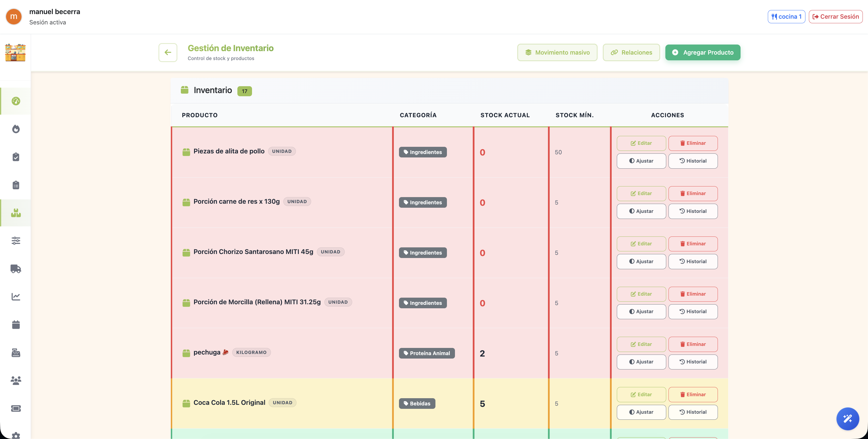This screenshot has height=439, width=868.
Task: Click the inventory count badge 17
Action: coord(244,91)
